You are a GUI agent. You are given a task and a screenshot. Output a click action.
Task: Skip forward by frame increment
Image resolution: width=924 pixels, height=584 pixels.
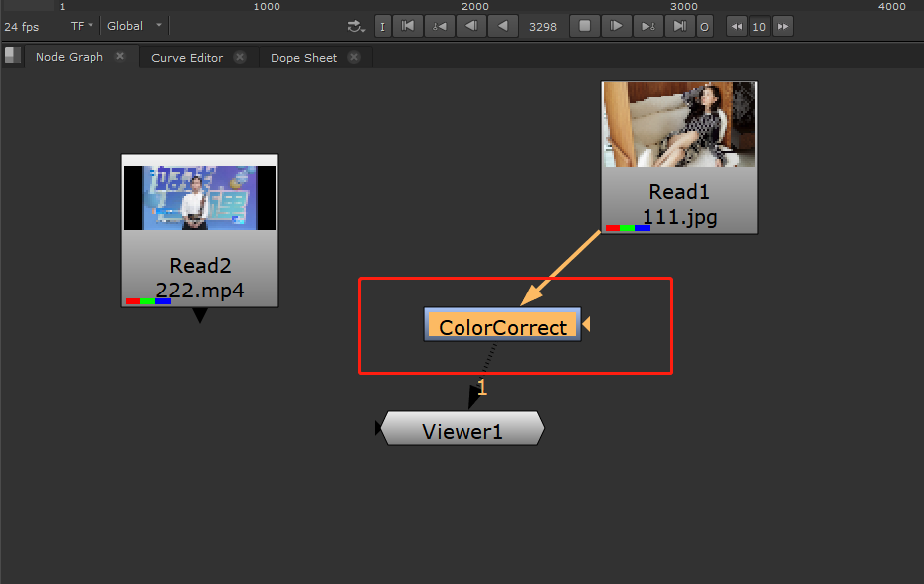(x=783, y=27)
